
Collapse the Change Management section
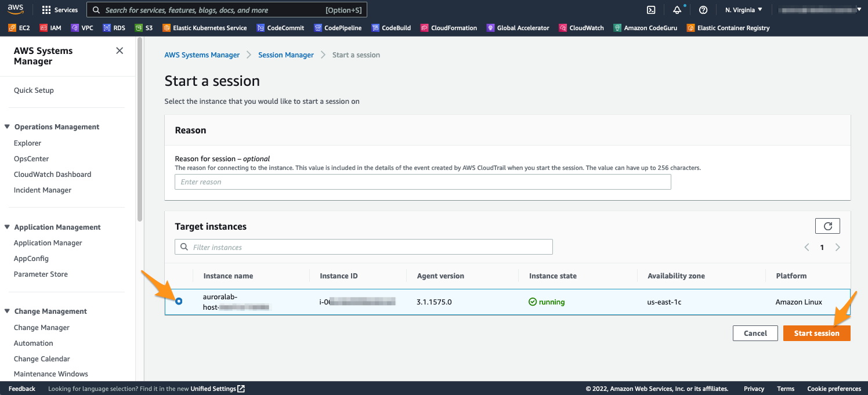point(8,311)
